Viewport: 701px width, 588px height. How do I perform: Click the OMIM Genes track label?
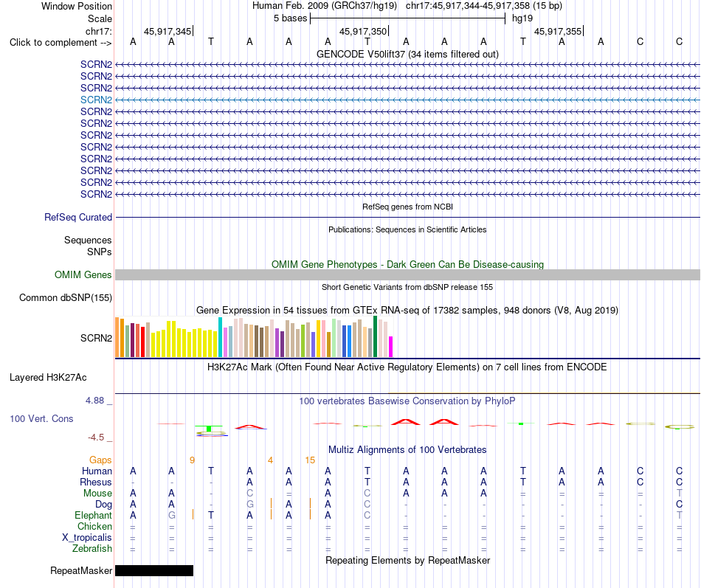pos(83,274)
